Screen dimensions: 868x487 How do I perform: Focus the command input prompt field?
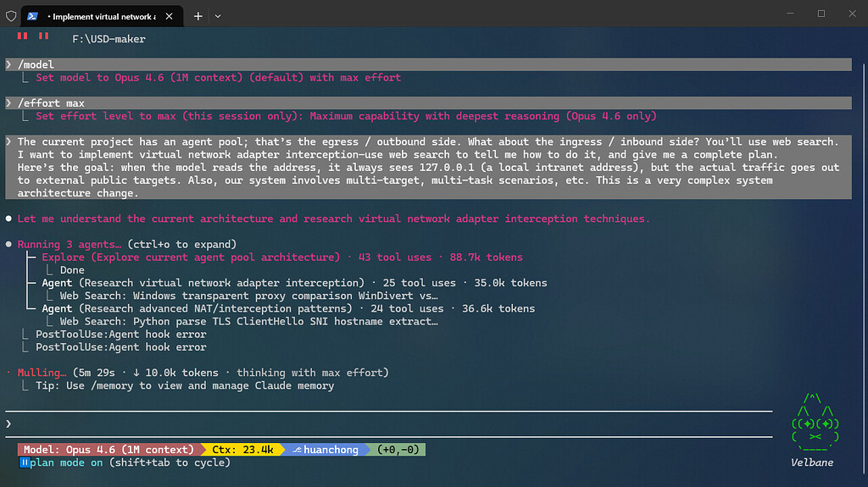pyautogui.click(x=388, y=424)
